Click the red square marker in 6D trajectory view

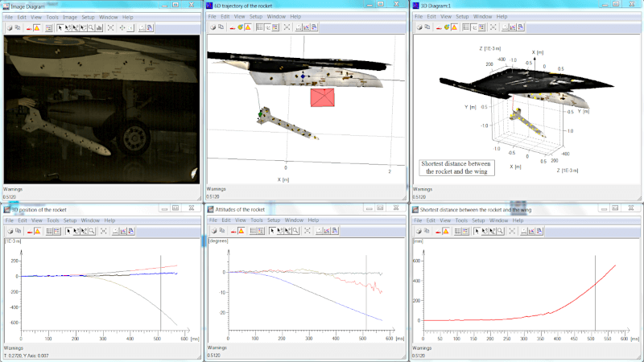[323, 98]
